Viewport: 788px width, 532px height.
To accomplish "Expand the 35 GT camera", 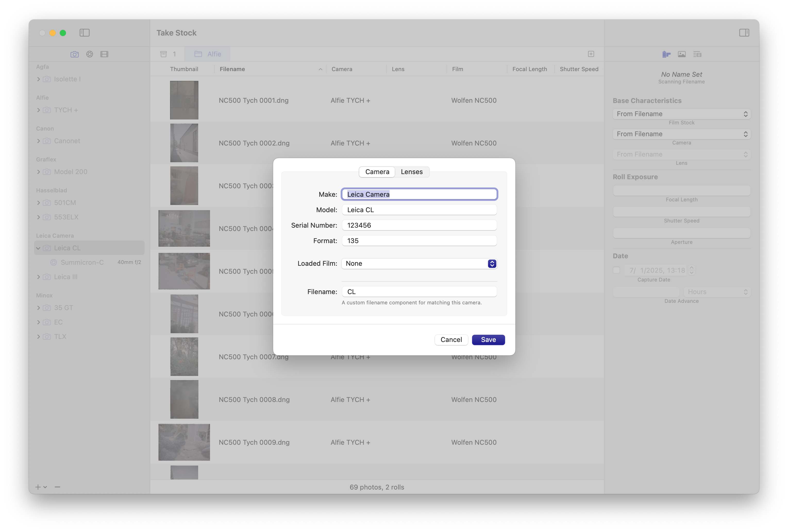I will [x=38, y=308].
